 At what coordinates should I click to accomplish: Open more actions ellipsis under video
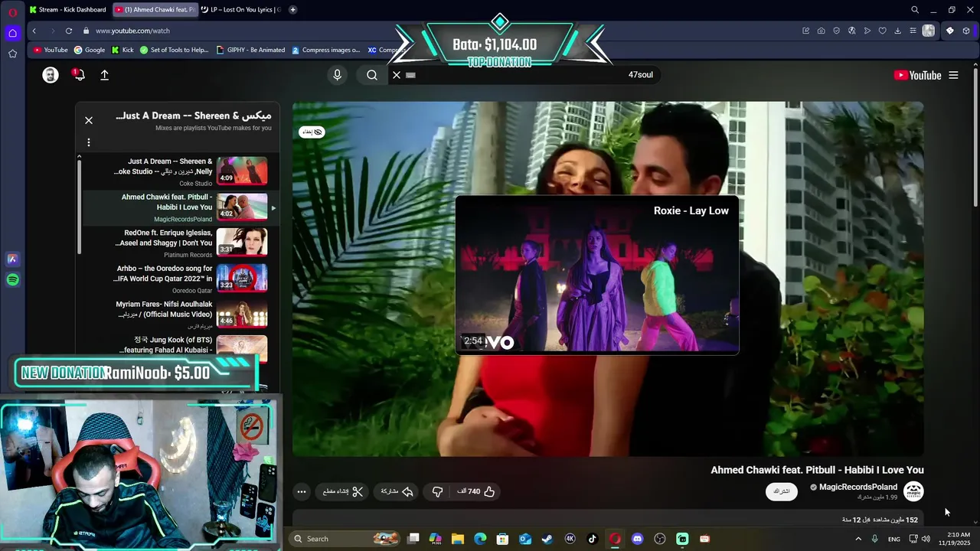click(x=302, y=491)
